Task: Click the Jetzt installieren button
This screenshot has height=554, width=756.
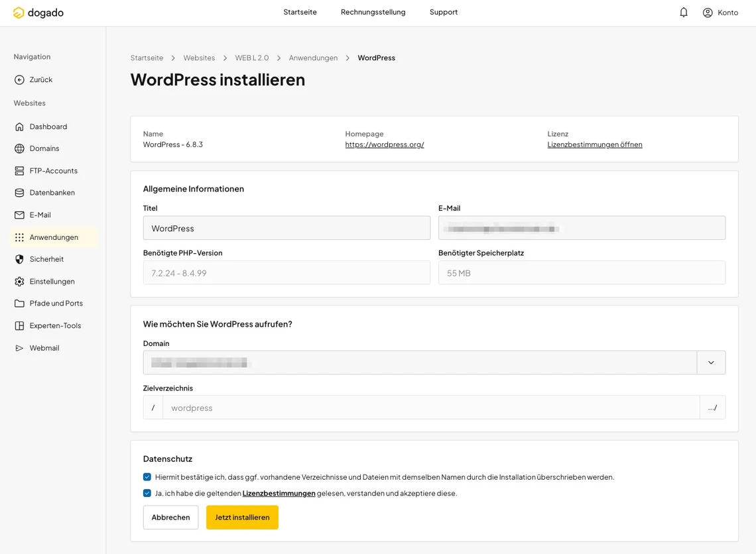Action: pyautogui.click(x=241, y=517)
